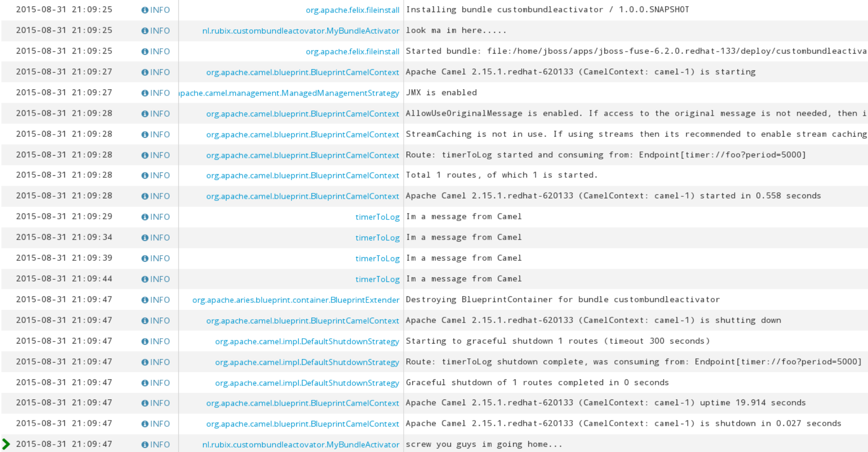The height and width of the screenshot is (452, 868).
Task: Select 'Installing bundle custombundleactivator' log message
Action: point(547,10)
